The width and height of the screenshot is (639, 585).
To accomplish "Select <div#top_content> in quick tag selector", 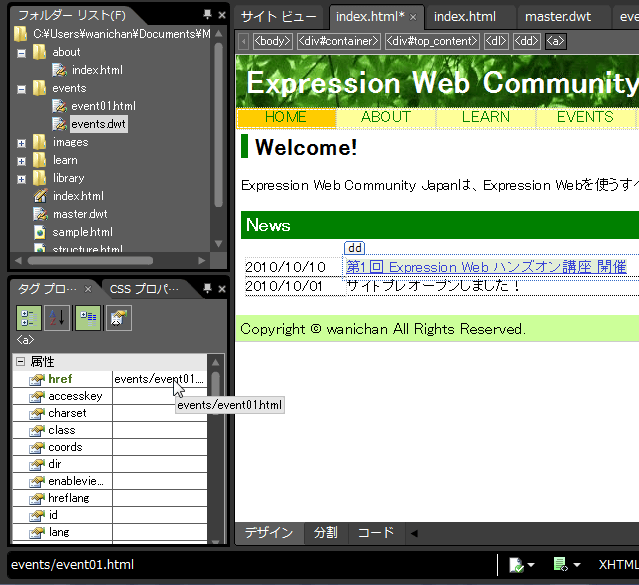I will pos(432,41).
